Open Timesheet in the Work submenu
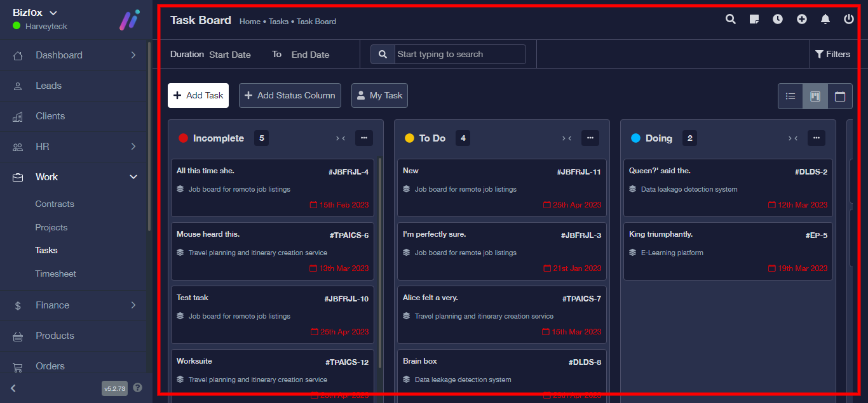The width and height of the screenshot is (868, 403). point(55,274)
